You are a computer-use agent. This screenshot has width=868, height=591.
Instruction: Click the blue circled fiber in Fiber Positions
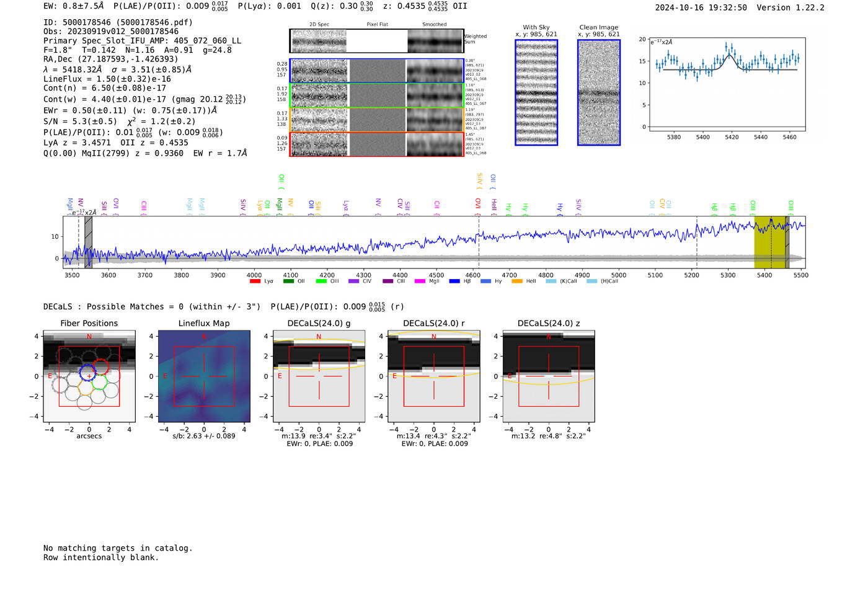click(x=89, y=373)
